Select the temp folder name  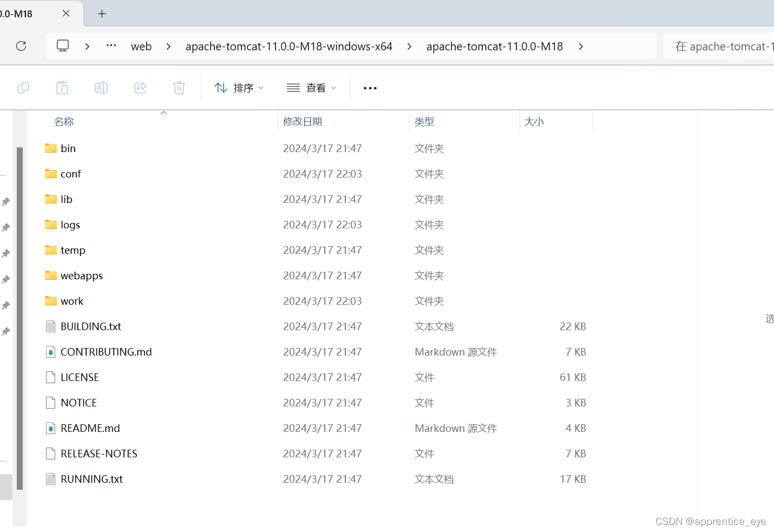coord(73,250)
